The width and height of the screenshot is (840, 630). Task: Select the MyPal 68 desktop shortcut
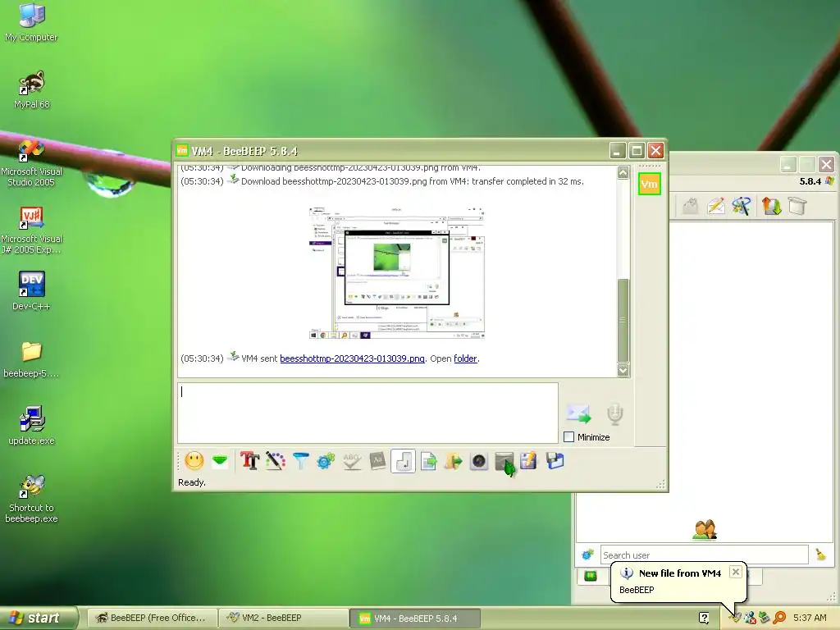tap(32, 90)
